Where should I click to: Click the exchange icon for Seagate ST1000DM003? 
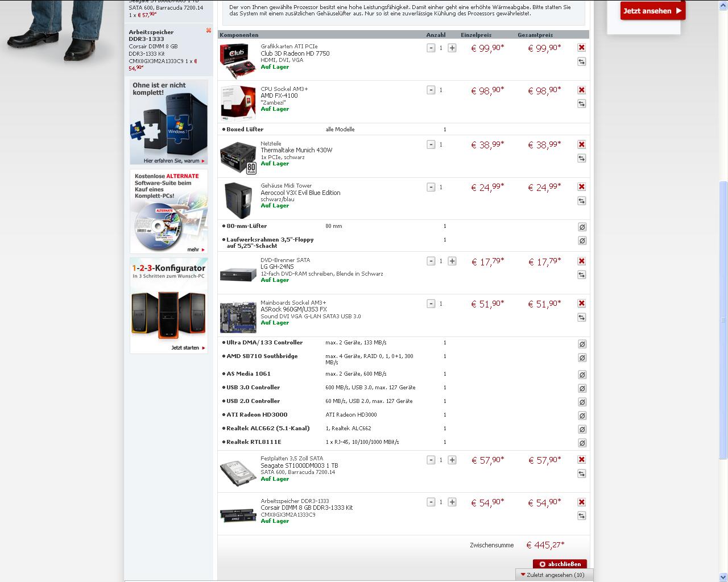[x=581, y=473]
